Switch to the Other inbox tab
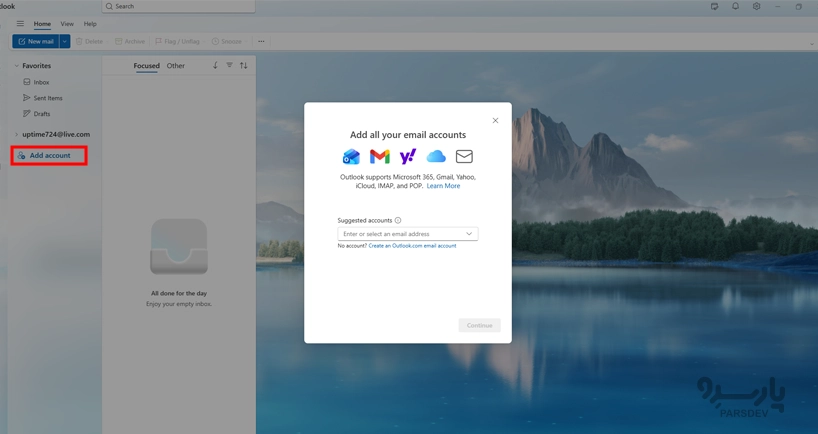The image size is (818, 434). [175, 66]
